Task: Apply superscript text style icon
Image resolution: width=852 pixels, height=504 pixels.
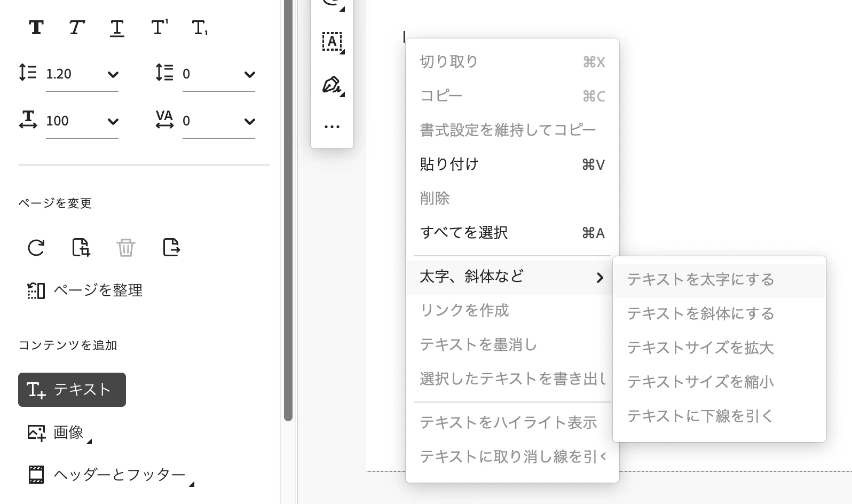Action: (159, 27)
